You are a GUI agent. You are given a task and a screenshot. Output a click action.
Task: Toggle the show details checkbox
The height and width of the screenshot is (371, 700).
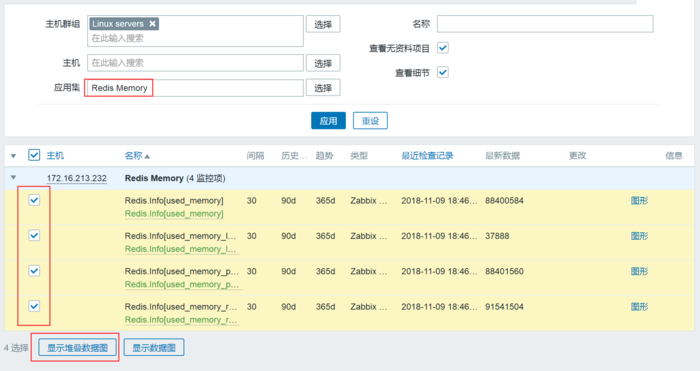(x=442, y=72)
